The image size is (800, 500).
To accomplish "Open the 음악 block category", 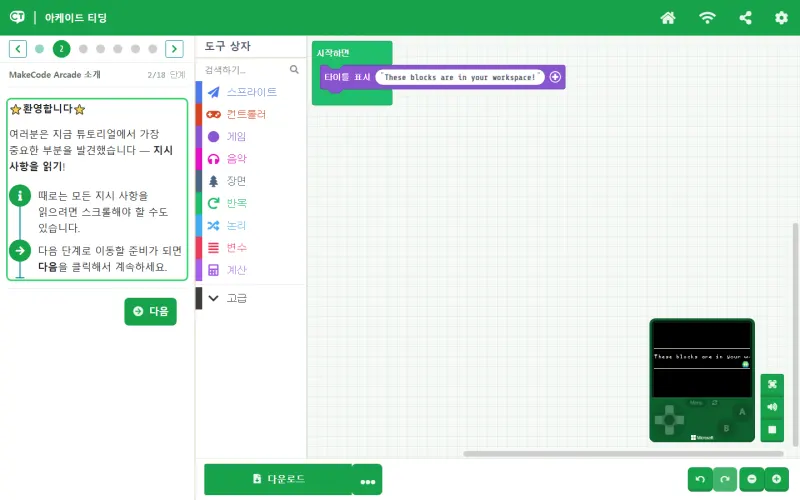I will pyautogui.click(x=250, y=159).
